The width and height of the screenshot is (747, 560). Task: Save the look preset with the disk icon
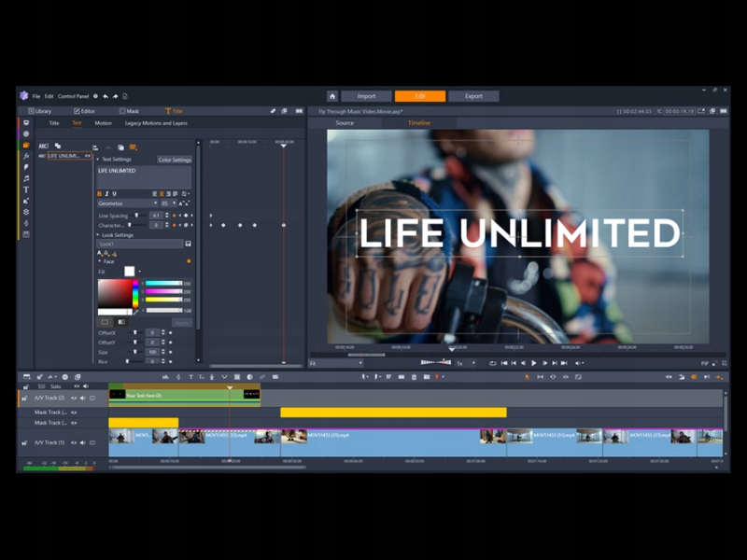tap(188, 244)
